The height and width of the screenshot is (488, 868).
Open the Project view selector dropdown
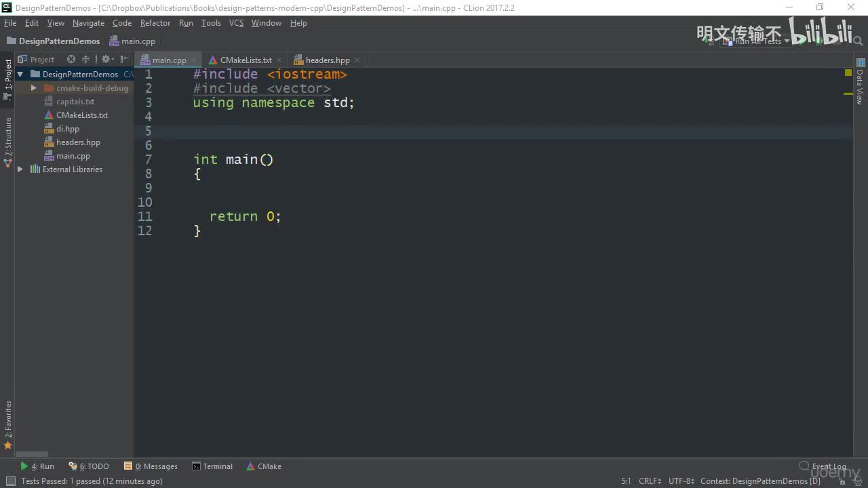pyautogui.click(x=37, y=60)
